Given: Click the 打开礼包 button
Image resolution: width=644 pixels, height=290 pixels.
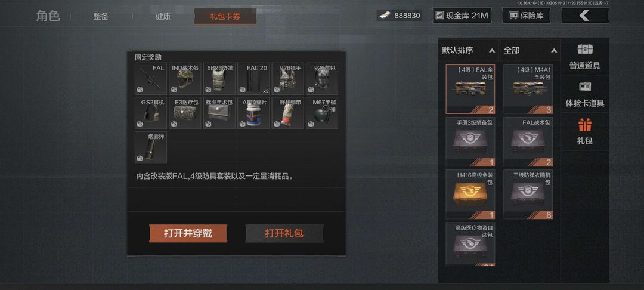Looking at the screenshot, I should 284,233.
